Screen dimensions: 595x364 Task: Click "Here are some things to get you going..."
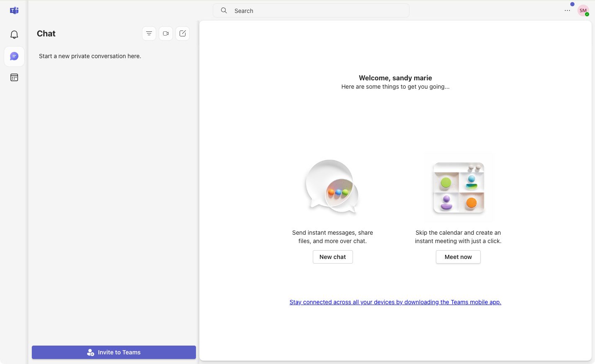[395, 87]
